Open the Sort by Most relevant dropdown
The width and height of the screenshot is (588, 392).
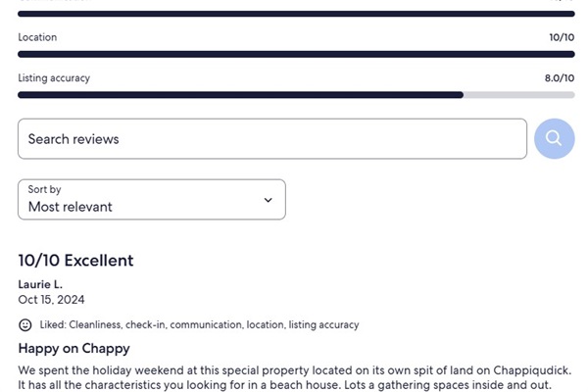[x=152, y=200]
